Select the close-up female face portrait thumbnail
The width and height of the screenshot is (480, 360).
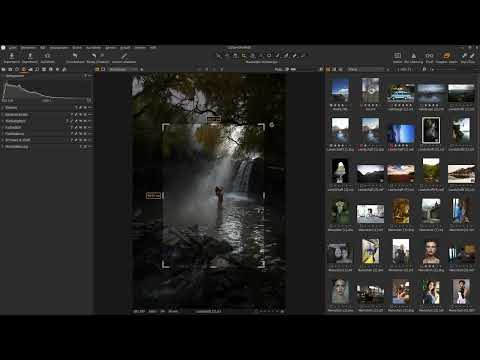[431, 252]
